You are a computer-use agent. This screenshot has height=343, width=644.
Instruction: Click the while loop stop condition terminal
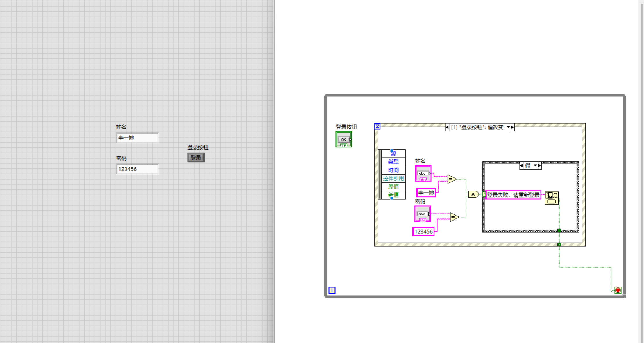pos(618,290)
